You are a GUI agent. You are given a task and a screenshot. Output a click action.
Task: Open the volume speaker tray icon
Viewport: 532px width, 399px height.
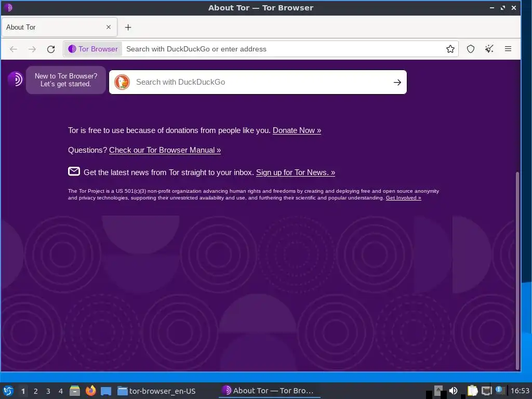(x=453, y=391)
